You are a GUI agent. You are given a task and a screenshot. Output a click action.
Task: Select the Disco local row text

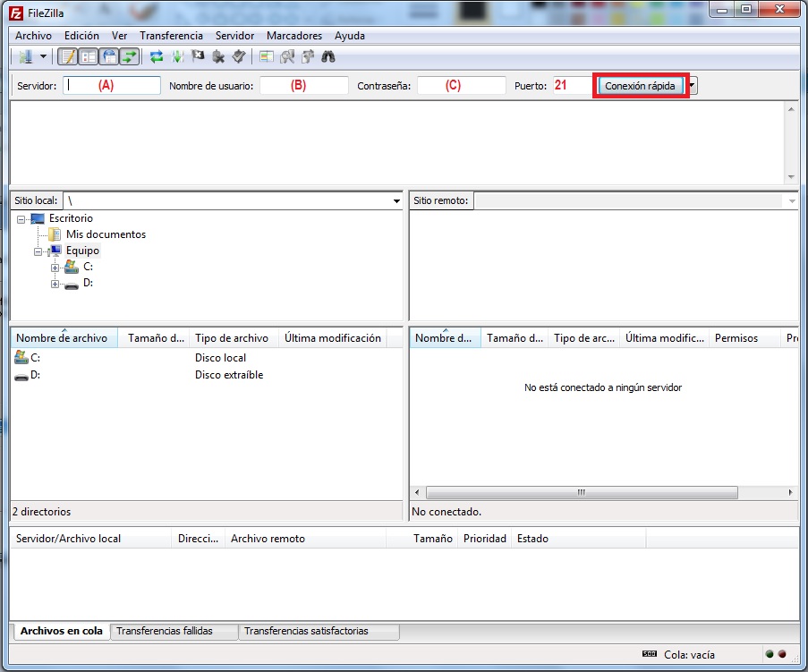click(x=220, y=358)
